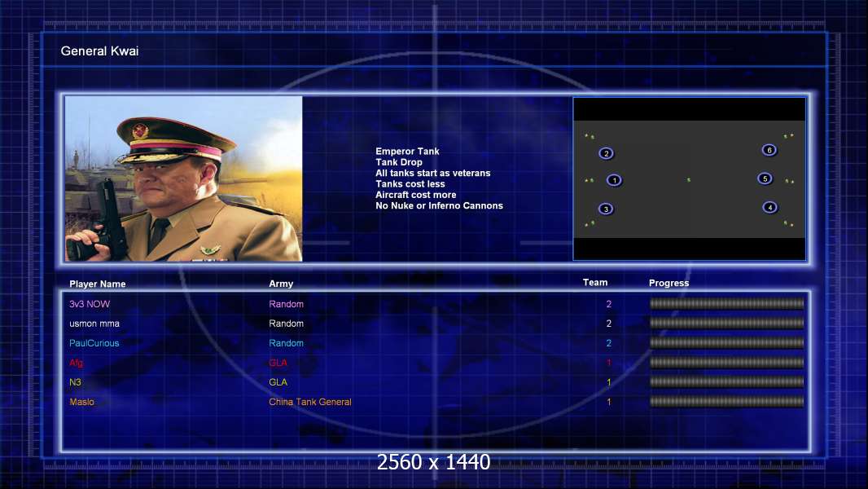Click the Tanks cost less line

[410, 184]
